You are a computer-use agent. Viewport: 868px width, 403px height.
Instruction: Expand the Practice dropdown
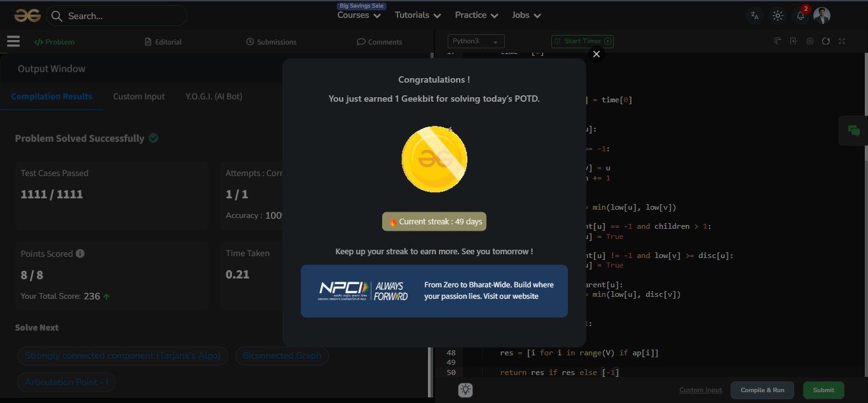(x=476, y=15)
